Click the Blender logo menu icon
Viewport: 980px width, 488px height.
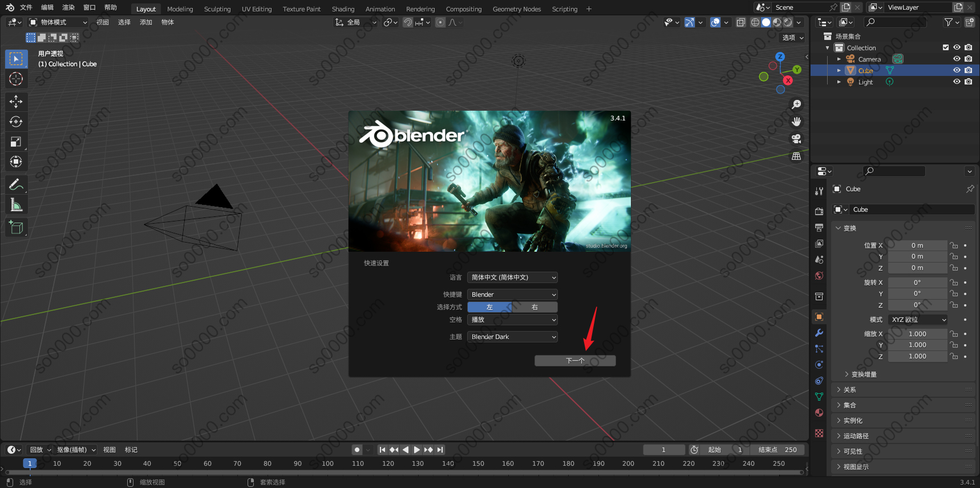coord(10,7)
